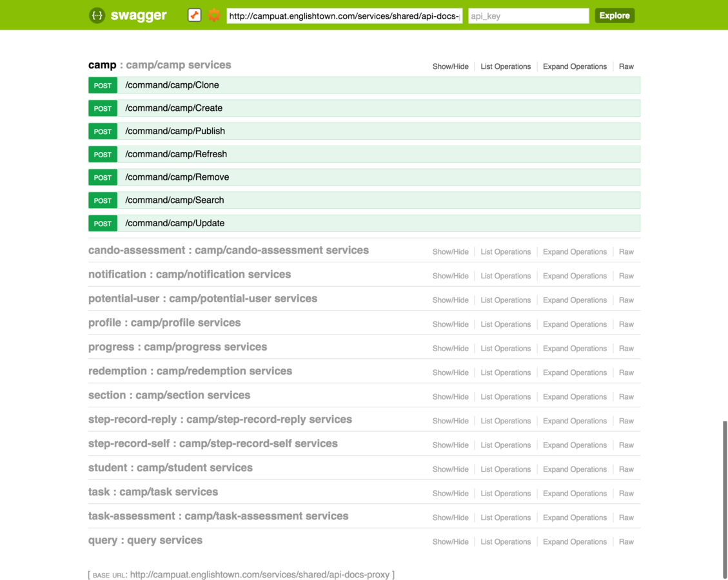The height and width of the screenshot is (580, 728).
Task: Open Raw for student services
Action: click(626, 469)
